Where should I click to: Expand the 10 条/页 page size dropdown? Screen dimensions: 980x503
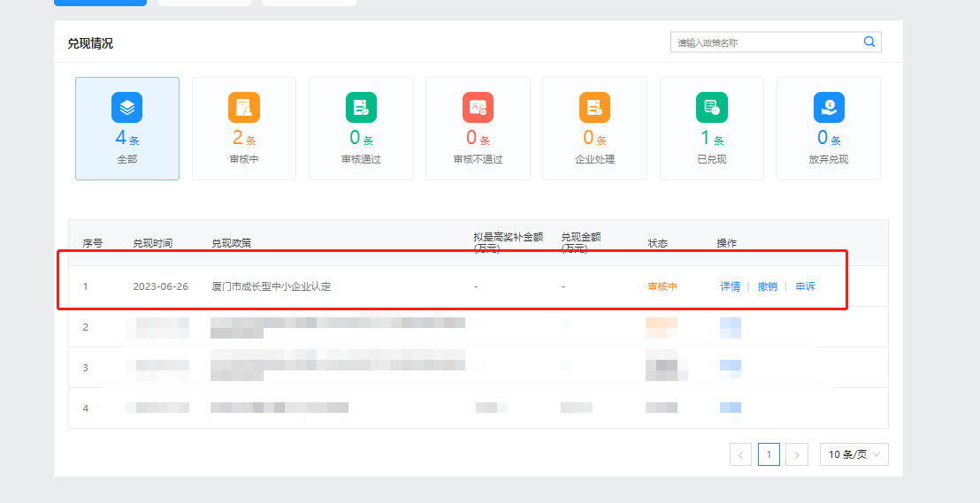(854, 454)
